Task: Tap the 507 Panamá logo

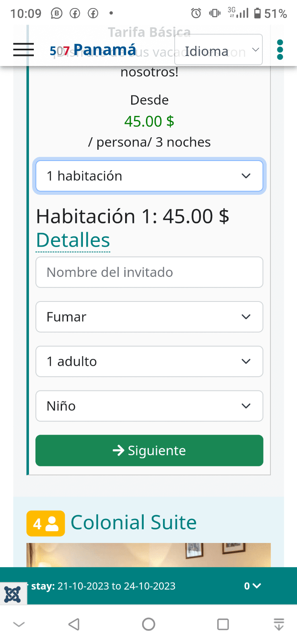Action: [93, 50]
